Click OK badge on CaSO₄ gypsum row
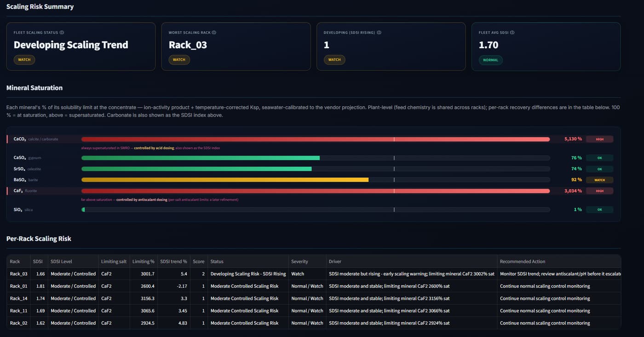 [x=600, y=158]
